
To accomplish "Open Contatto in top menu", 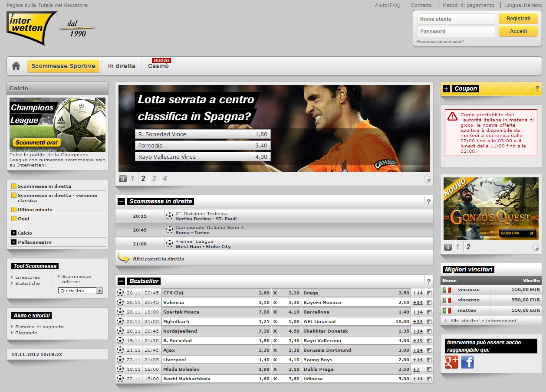I will (x=421, y=5).
